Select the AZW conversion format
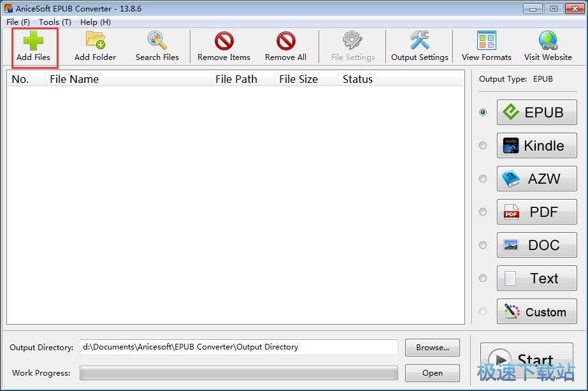 tap(536, 179)
